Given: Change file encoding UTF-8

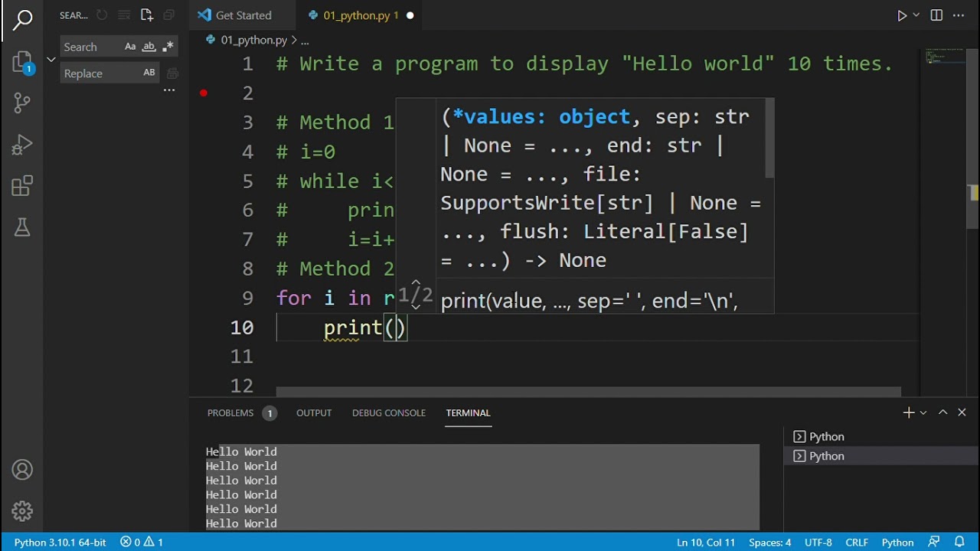Looking at the screenshot, I should [818, 542].
